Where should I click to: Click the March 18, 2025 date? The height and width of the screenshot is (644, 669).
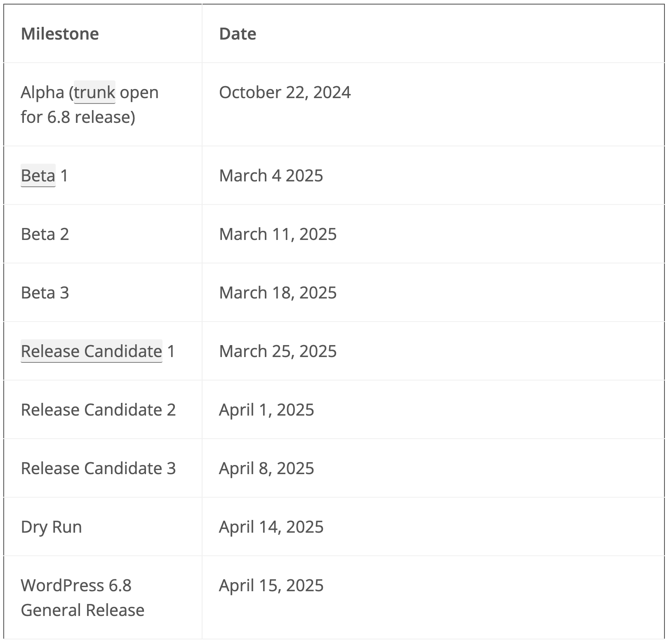pyautogui.click(x=278, y=293)
